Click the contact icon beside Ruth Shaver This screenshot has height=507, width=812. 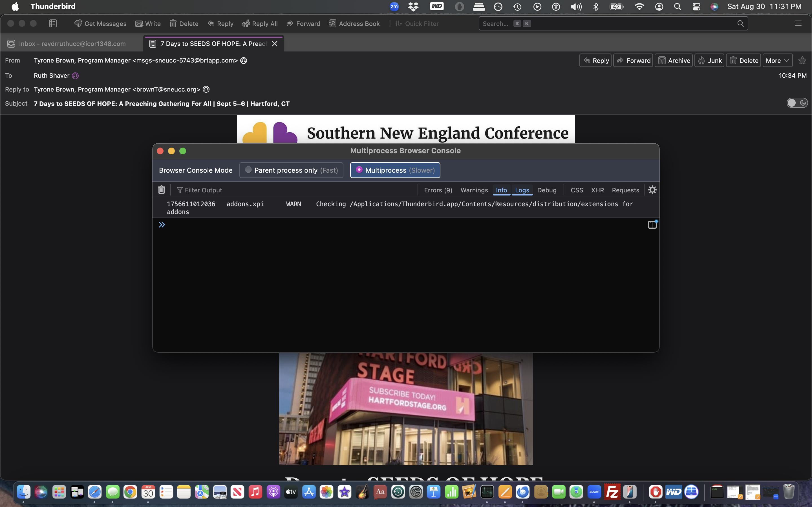click(x=75, y=76)
